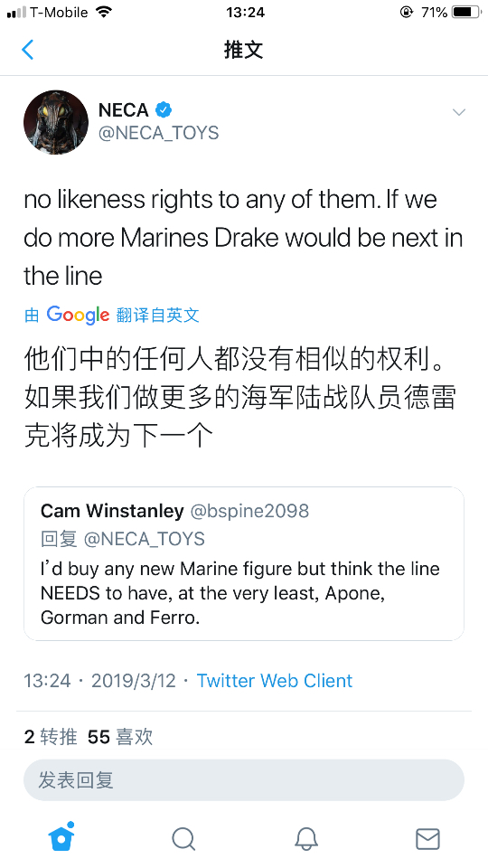Tap the Google translated-from-English label

[112, 315]
